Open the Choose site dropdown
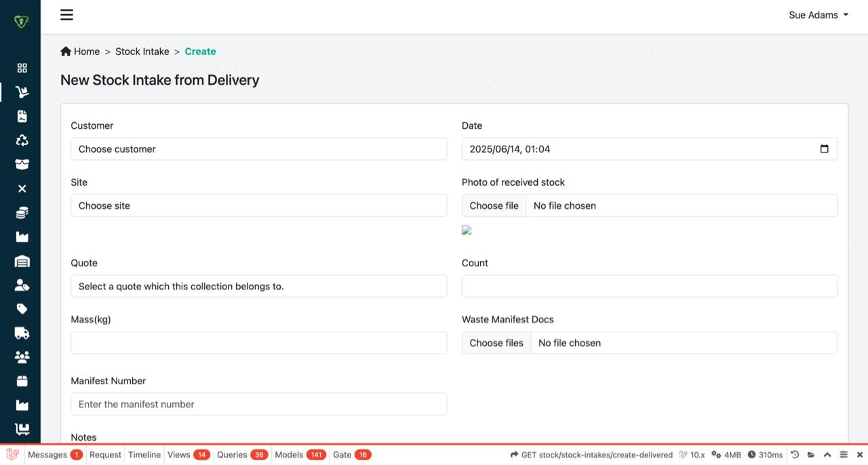Viewport: 868px width, 465px height. tap(259, 206)
